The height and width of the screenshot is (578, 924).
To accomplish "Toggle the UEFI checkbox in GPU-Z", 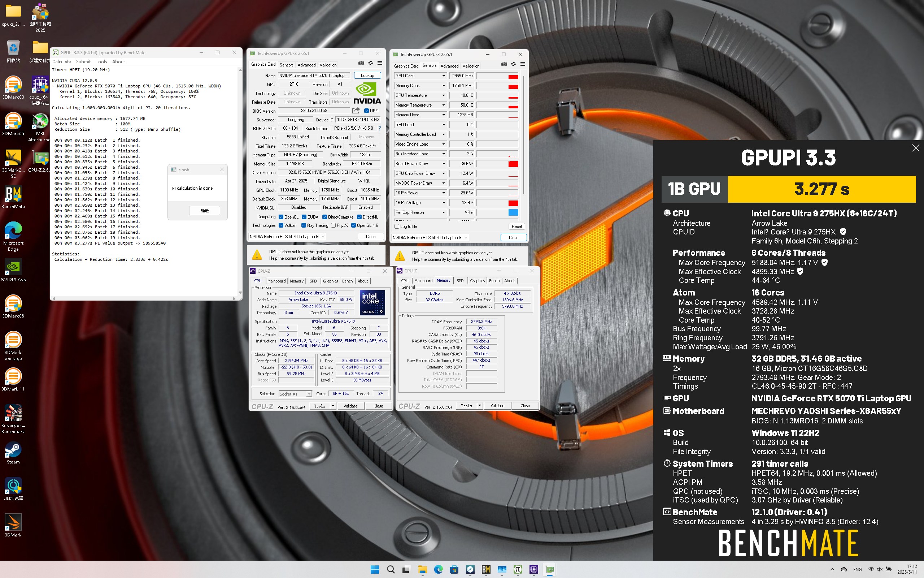I will click(x=367, y=111).
